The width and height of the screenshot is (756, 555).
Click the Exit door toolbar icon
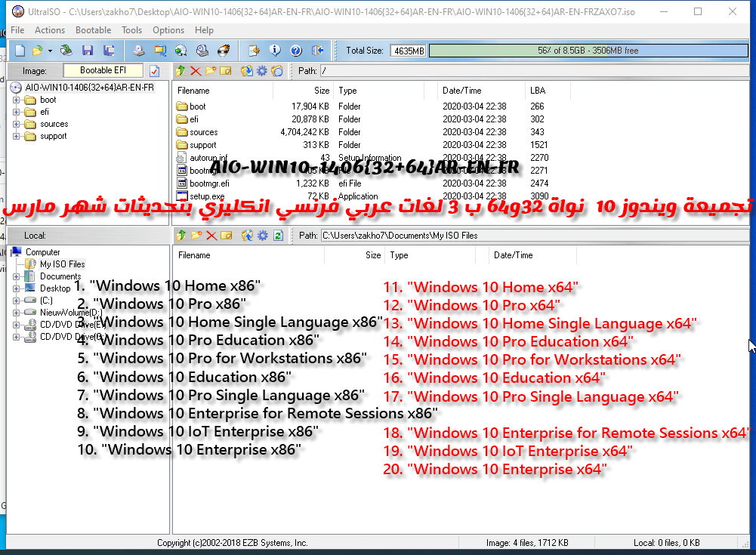pyautogui.click(x=317, y=50)
